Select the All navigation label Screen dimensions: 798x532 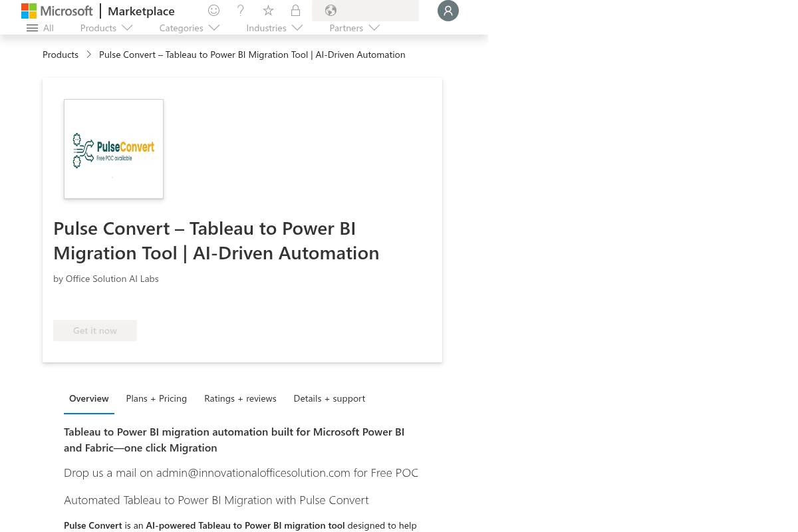(49, 28)
